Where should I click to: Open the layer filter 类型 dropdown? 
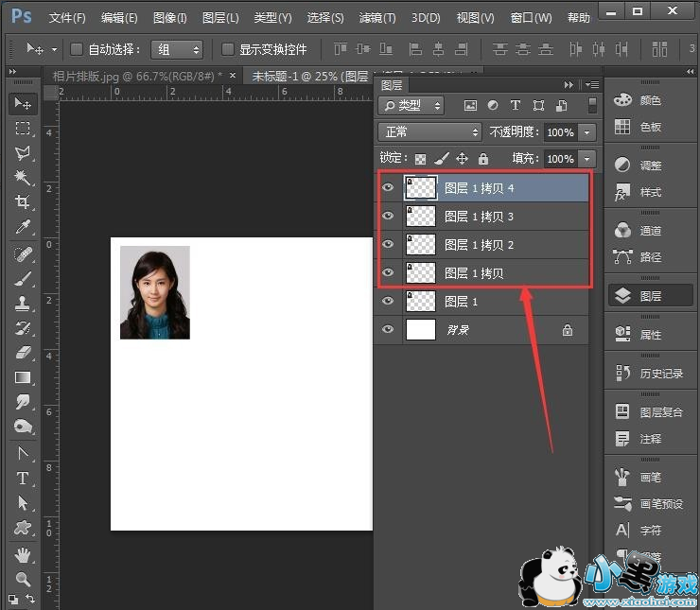coord(411,106)
